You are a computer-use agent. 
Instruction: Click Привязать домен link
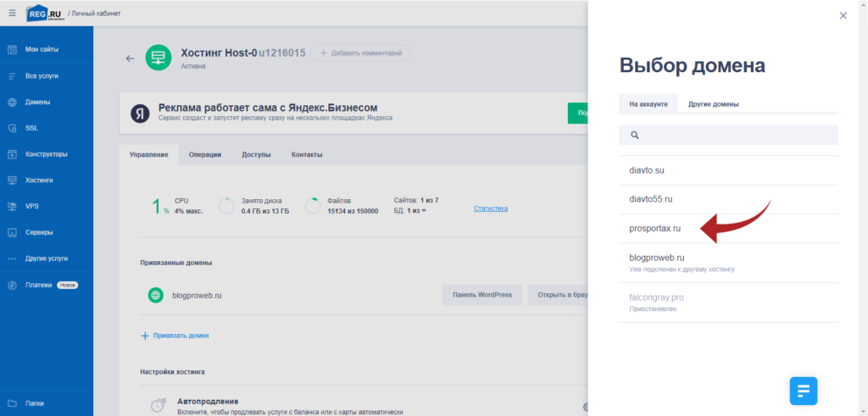(x=181, y=336)
